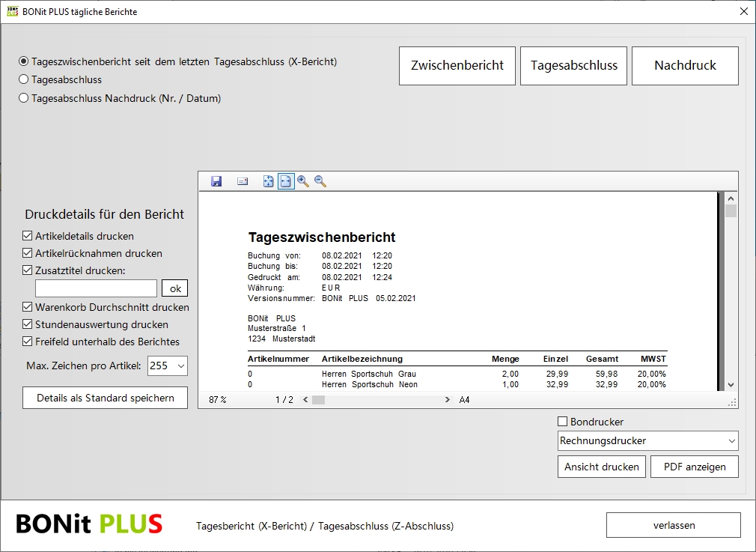Click the large Zwischenbericht button
756x552 pixels.
(x=457, y=66)
